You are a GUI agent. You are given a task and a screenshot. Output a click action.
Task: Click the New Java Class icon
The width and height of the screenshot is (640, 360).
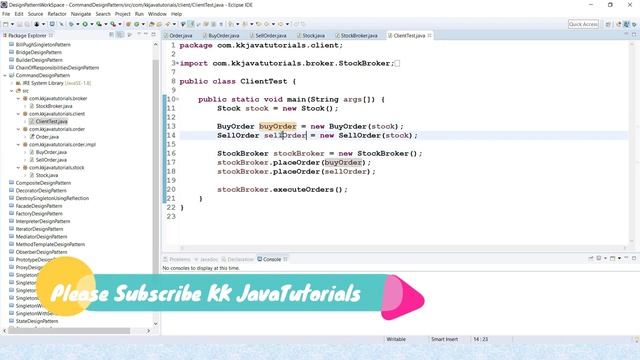coord(137,24)
